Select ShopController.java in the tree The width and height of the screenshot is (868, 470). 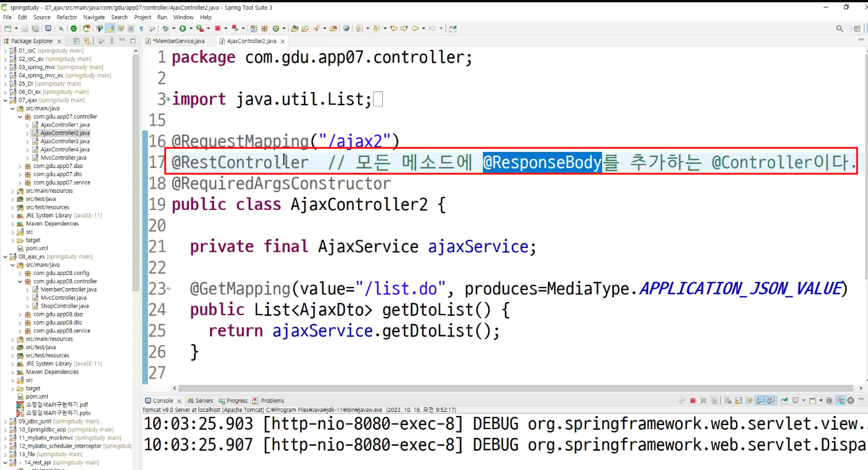[x=64, y=306]
